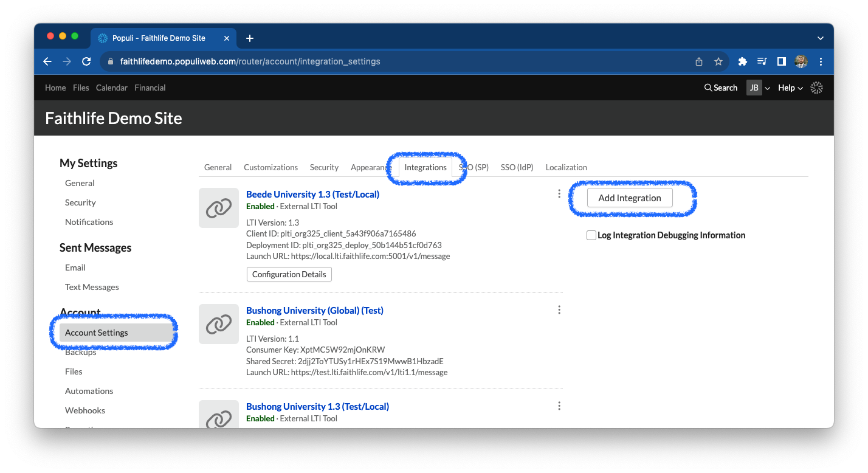The height and width of the screenshot is (473, 868).
Task: Open Security under My Settings
Action: pos(80,202)
